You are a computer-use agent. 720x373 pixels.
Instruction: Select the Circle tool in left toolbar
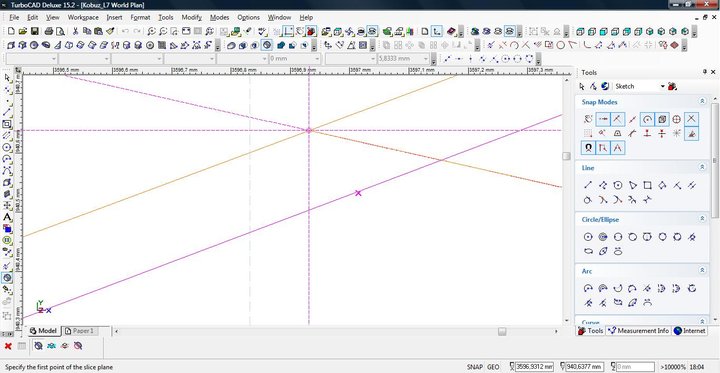[7, 147]
